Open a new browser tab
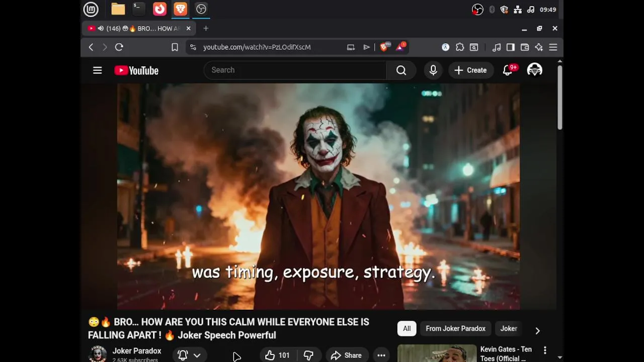Image resolution: width=644 pixels, height=362 pixels. (x=206, y=29)
